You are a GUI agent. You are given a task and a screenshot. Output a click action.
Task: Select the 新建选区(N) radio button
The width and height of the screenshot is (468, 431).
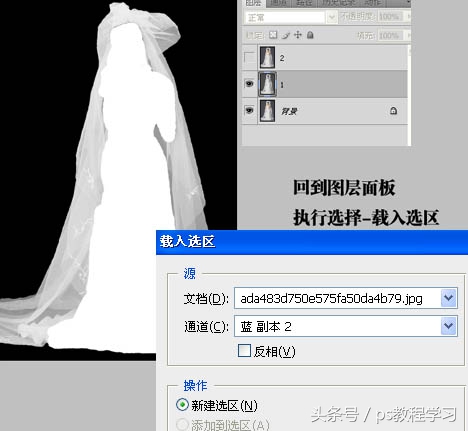tap(182, 404)
